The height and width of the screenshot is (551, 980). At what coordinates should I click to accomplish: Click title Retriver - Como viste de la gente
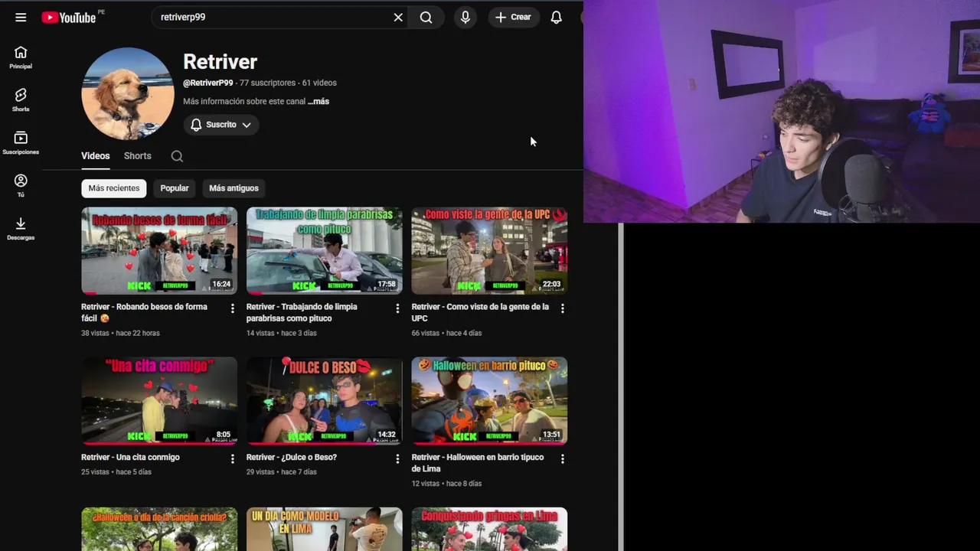pyautogui.click(x=480, y=312)
